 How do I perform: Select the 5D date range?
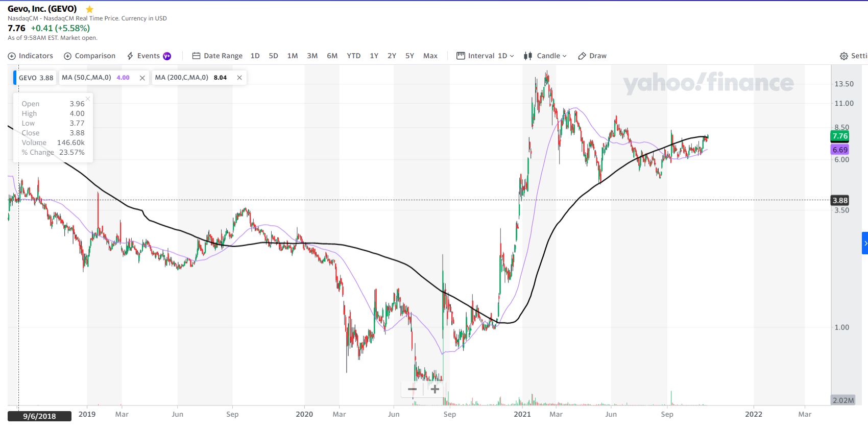[x=274, y=56]
